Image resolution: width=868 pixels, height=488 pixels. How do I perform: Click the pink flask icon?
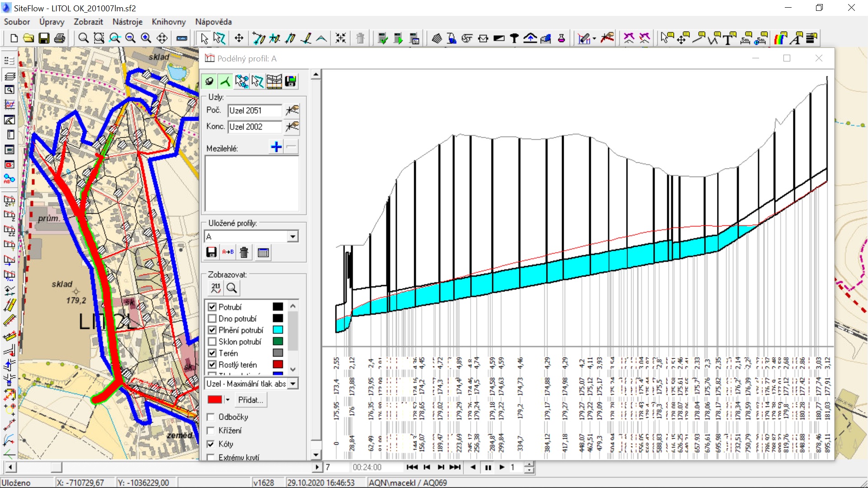click(x=561, y=38)
